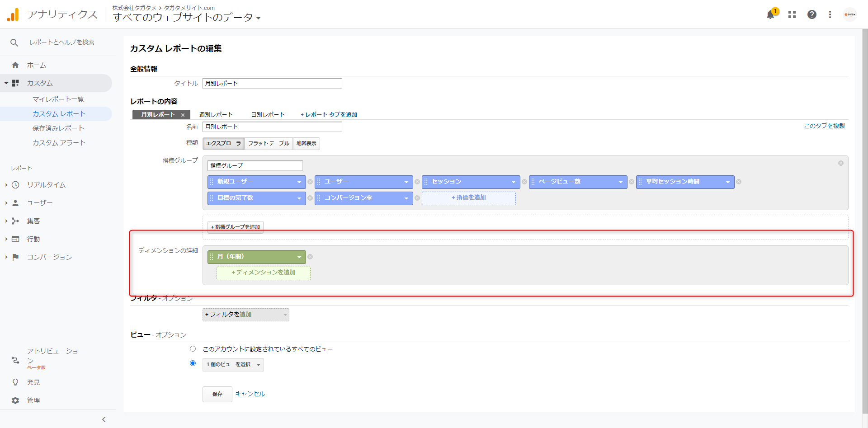This screenshot has width=868, height=428.
Task: Select the single view radio option
Action: tap(193, 363)
